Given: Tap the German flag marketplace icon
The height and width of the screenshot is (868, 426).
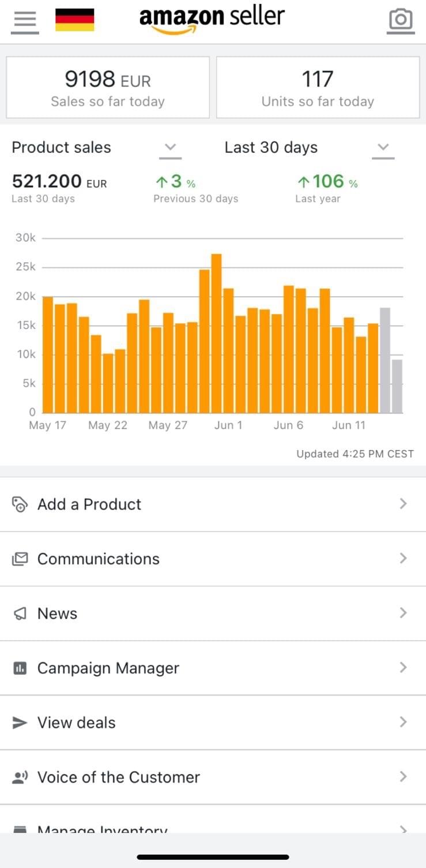Looking at the screenshot, I should [74, 20].
